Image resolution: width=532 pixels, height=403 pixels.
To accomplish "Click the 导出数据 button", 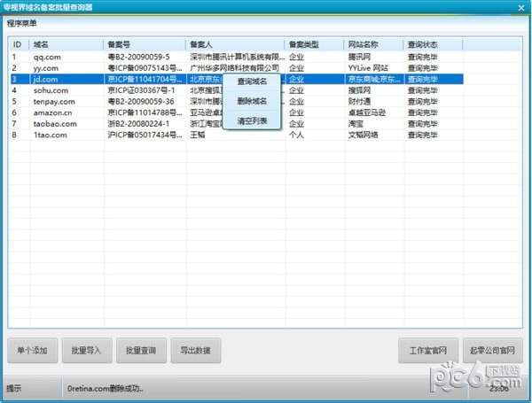I will point(196,350).
